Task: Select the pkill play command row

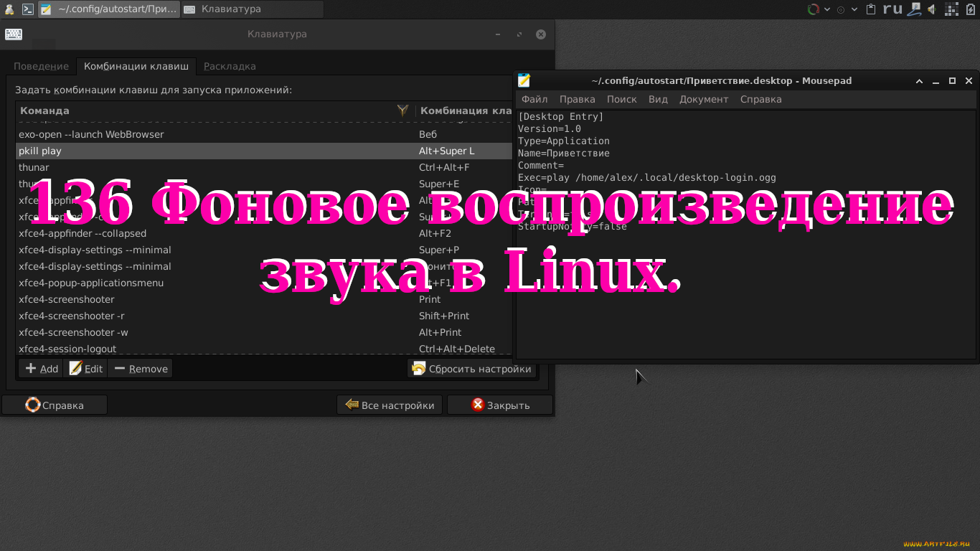Action: [x=264, y=151]
